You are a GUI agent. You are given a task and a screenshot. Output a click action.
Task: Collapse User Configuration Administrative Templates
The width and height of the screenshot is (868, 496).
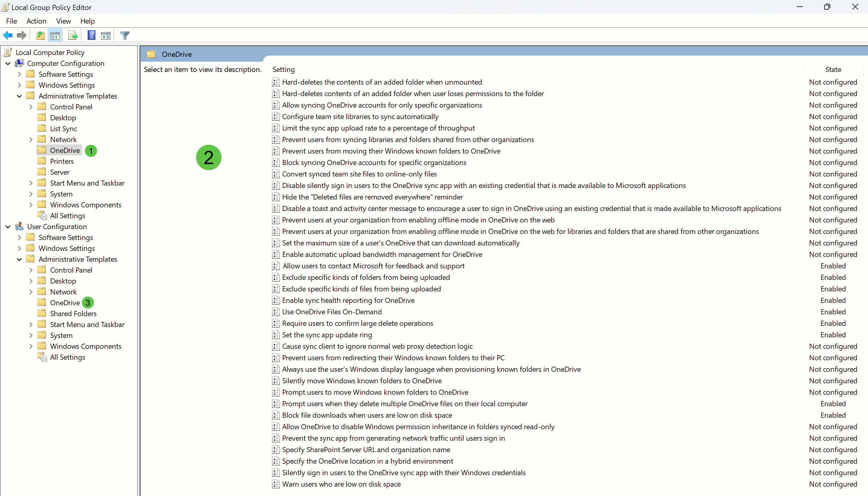pos(19,259)
